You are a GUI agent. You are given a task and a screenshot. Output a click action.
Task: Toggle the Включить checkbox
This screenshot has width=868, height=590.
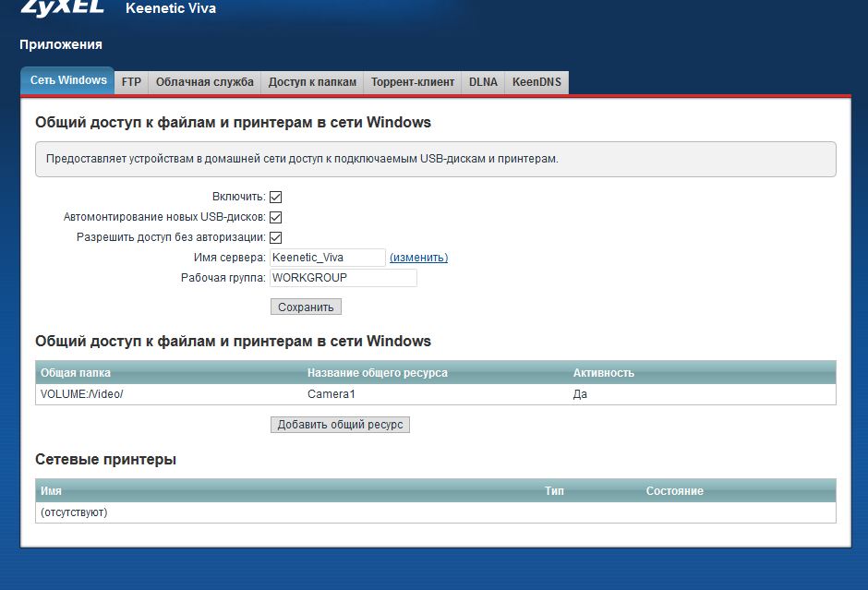pyautogui.click(x=276, y=197)
